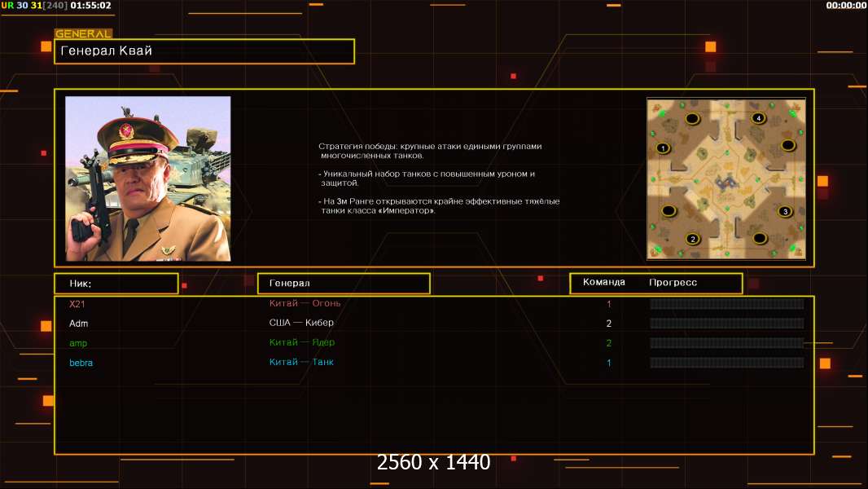Image resolution: width=868 pixels, height=489 pixels.
Task: Select start position 2 marker on map
Action: 693,239
